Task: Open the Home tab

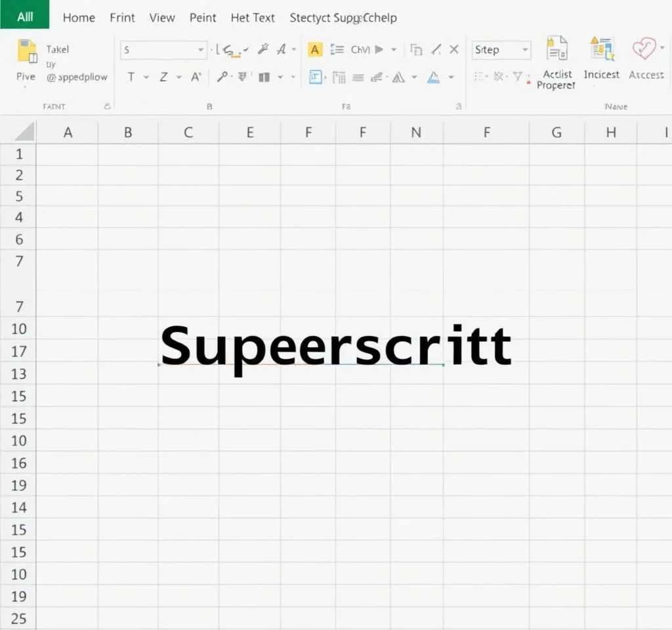Action: click(79, 18)
